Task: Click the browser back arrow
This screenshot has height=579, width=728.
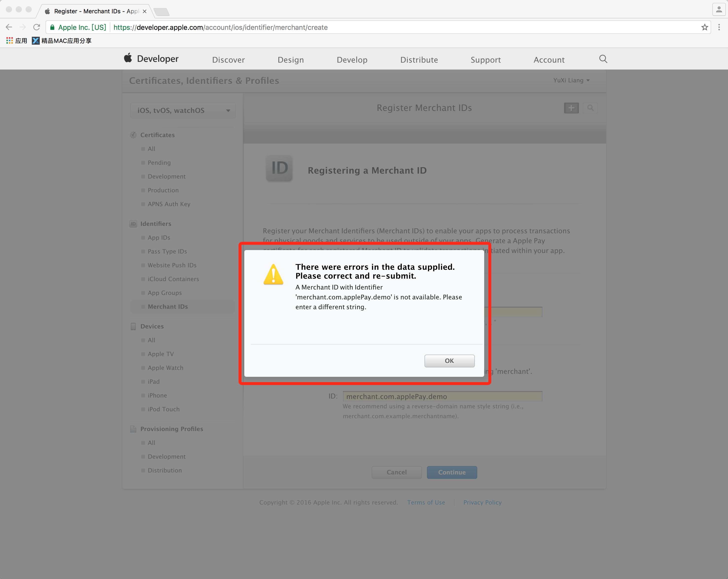Action: tap(9, 27)
